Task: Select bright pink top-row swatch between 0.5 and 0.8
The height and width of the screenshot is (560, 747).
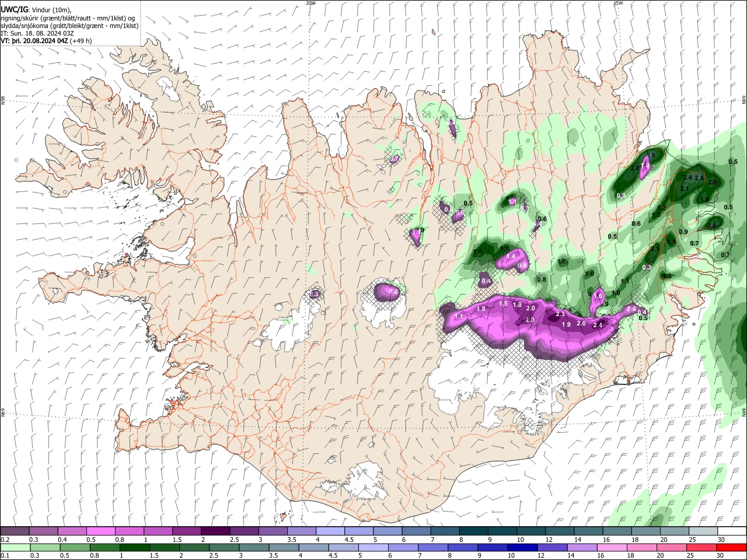Action: point(100,531)
